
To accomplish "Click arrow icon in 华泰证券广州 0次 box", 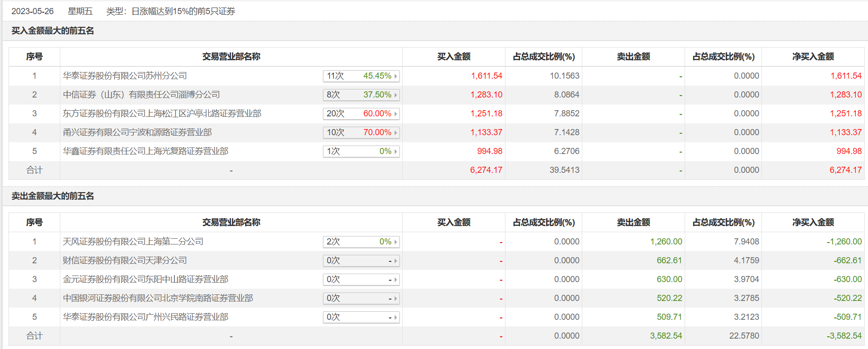I will pos(396,317).
